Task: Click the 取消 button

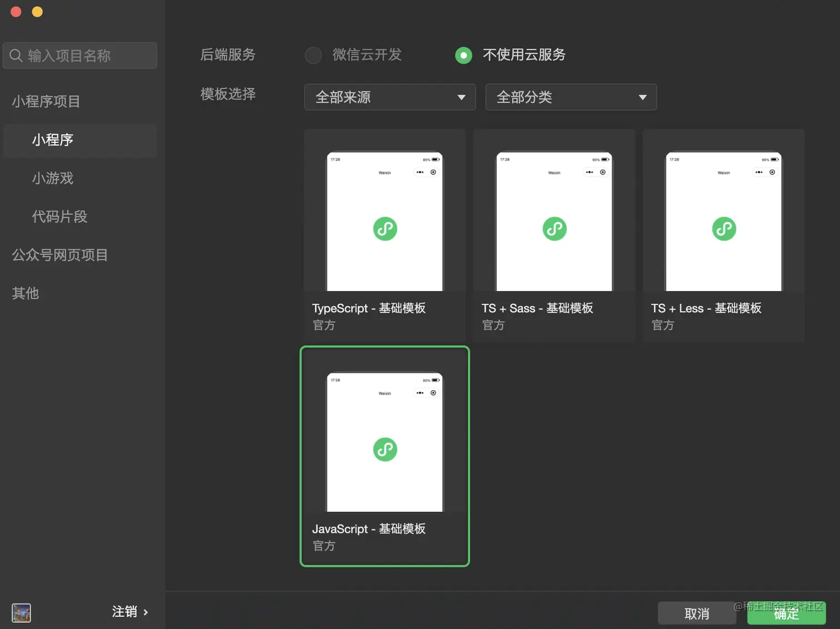Action: [697, 613]
